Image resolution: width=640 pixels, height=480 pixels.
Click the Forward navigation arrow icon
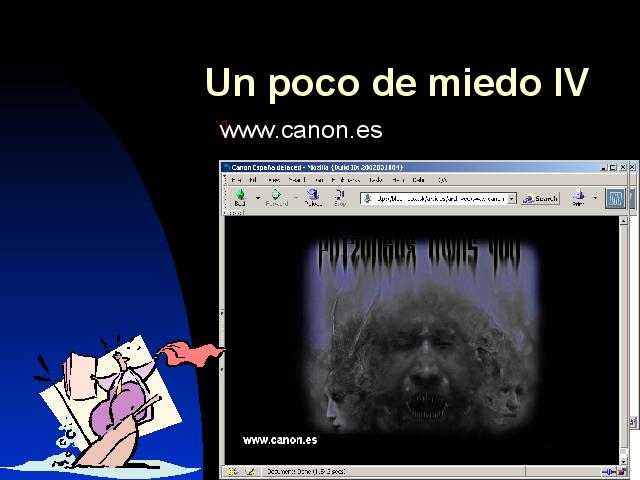click(x=276, y=196)
